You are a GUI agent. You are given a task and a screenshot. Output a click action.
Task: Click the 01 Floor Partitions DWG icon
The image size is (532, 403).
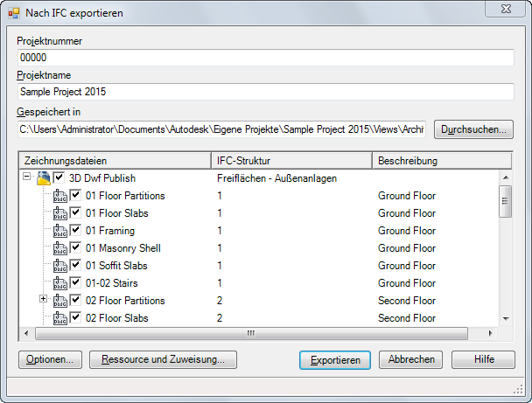[60, 196]
